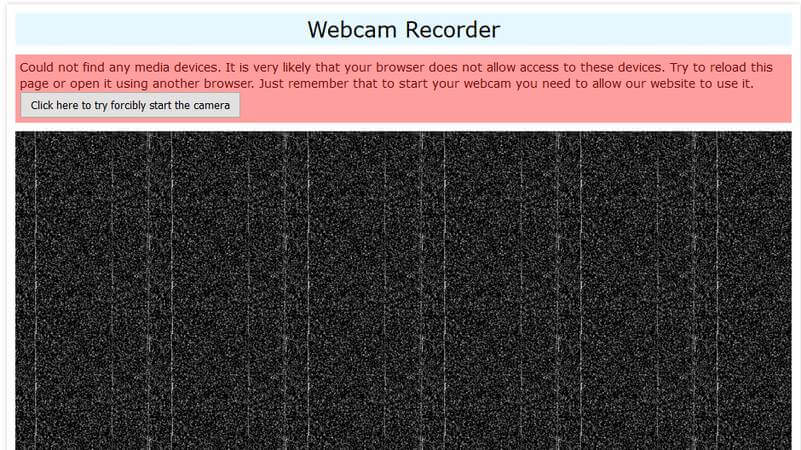This screenshot has height=450, width=801.
Task: Click the static noise video preview area
Action: pyautogui.click(x=404, y=291)
